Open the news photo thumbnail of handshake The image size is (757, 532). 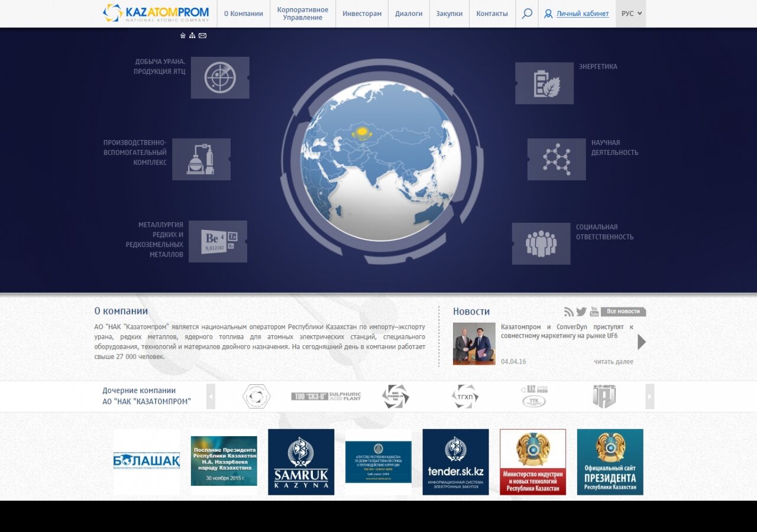474,343
